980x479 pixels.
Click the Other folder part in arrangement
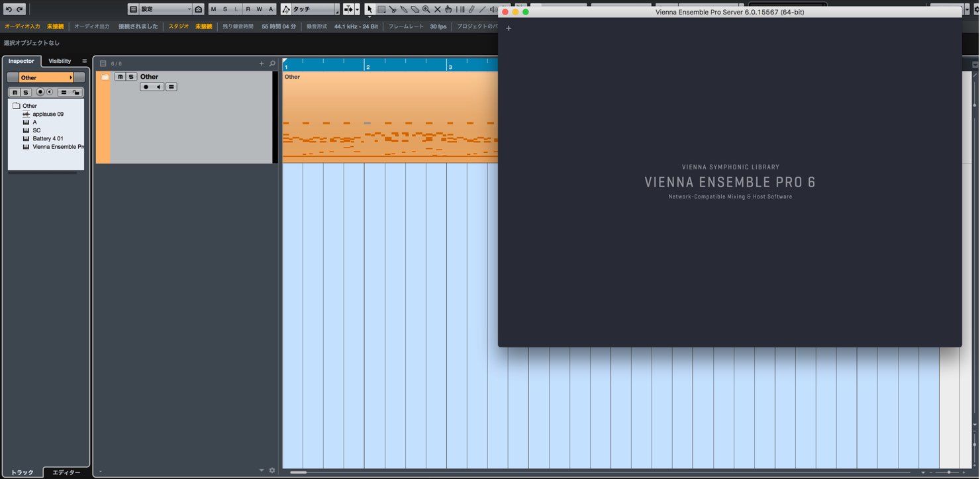click(x=390, y=117)
